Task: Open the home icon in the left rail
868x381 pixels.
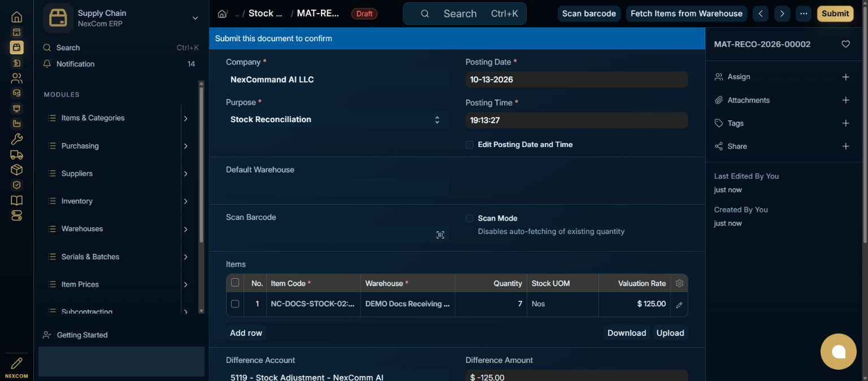Action: coord(16,17)
